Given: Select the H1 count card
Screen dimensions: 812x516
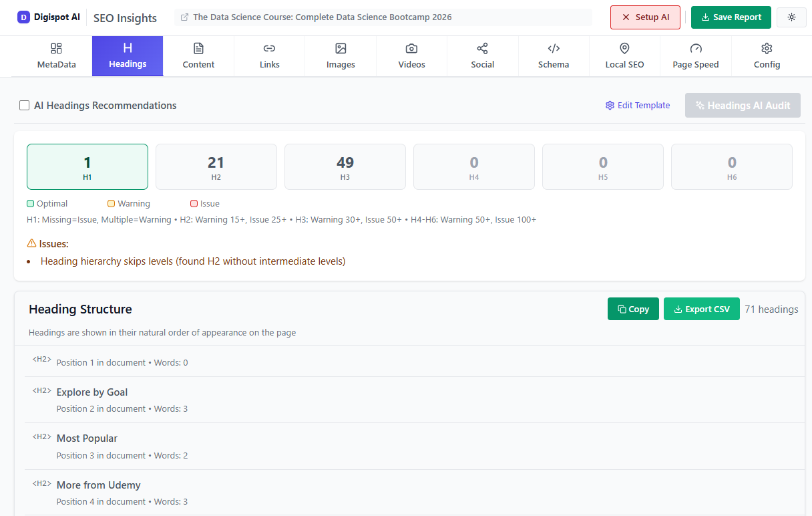Looking at the screenshot, I should pyautogui.click(x=87, y=167).
